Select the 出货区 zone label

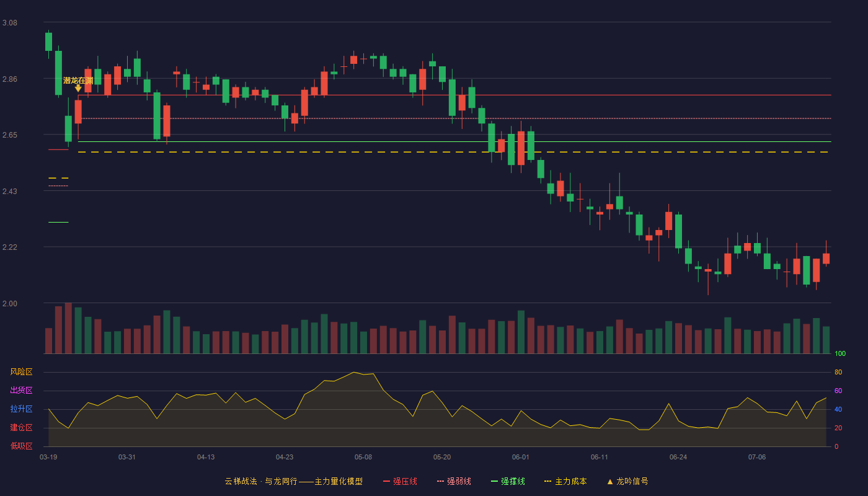(x=21, y=391)
